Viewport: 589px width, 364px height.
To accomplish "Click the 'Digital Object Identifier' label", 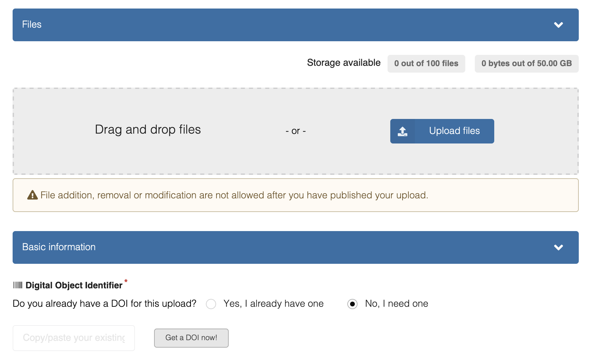I will tap(74, 285).
